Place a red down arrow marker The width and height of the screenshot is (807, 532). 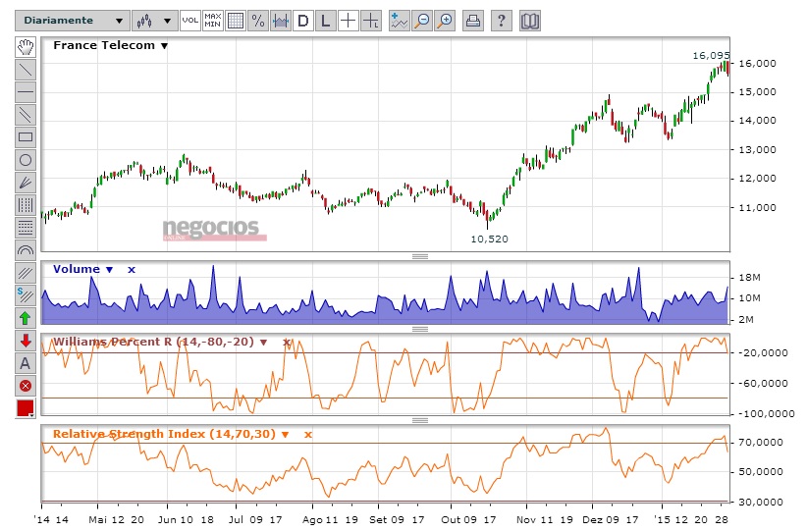[26, 342]
